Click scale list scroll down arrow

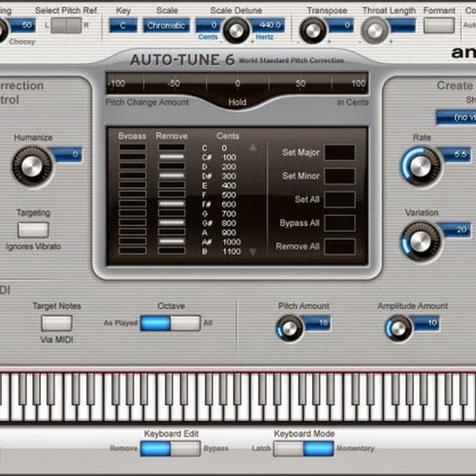253,251
